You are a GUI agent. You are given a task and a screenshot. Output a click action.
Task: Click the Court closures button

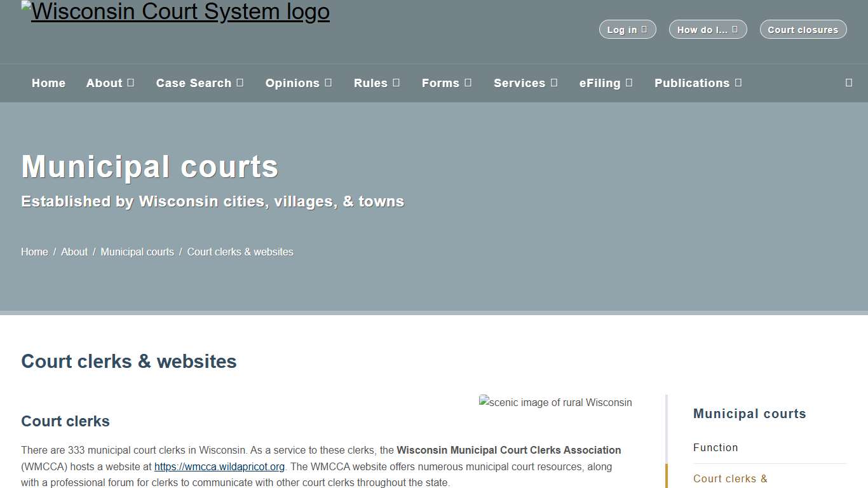803,29
